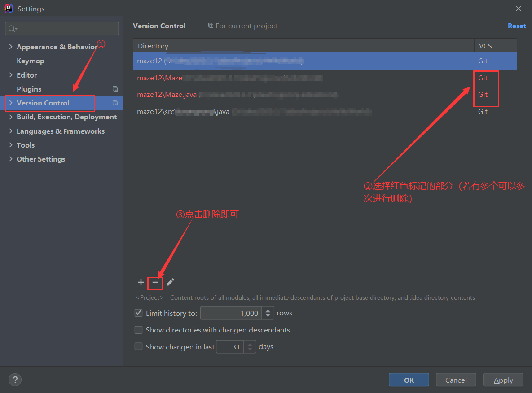532x393 pixels.
Task: Click the Apply button
Action: pyautogui.click(x=503, y=380)
